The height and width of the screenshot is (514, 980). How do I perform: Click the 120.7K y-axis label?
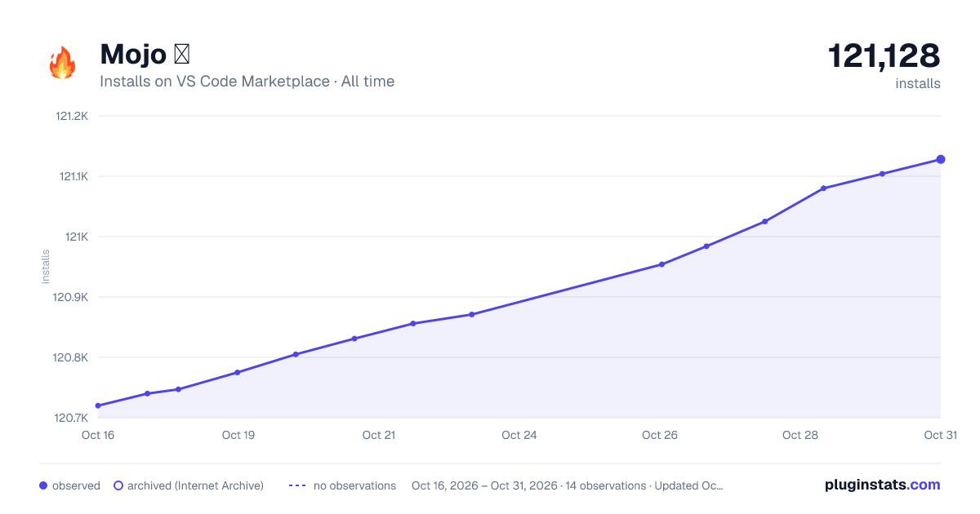click(71, 418)
